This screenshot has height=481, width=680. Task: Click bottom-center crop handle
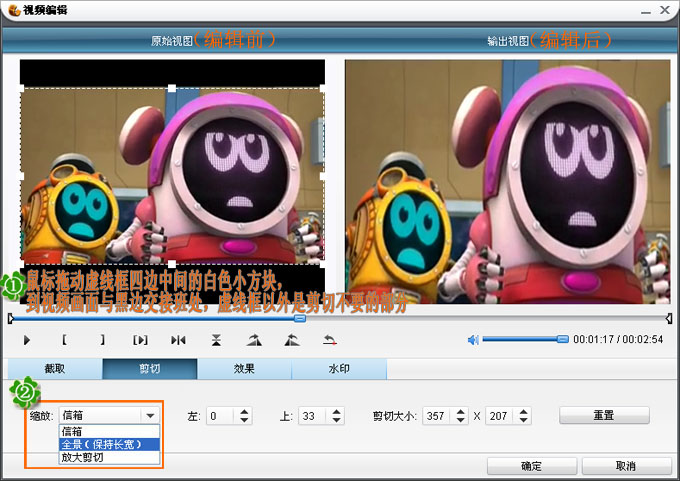(172, 264)
